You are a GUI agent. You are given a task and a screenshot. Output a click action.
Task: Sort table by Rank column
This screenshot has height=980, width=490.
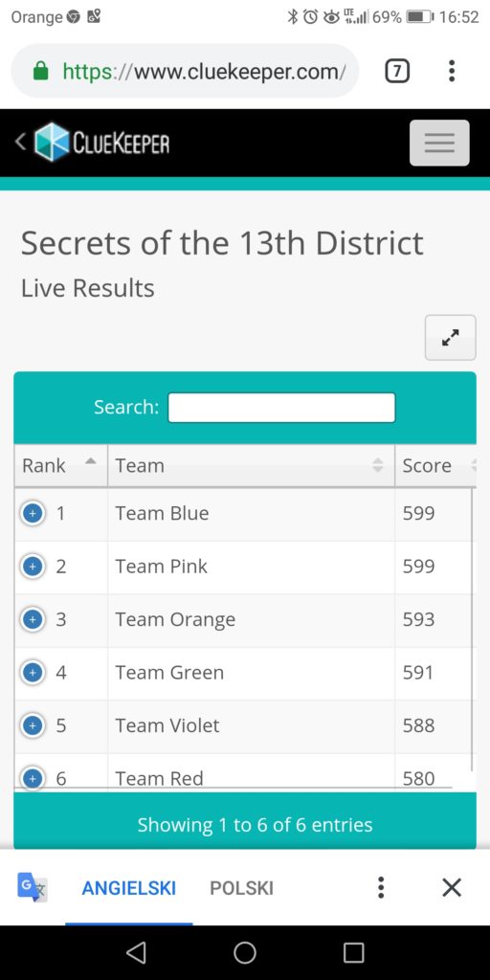coord(61,466)
